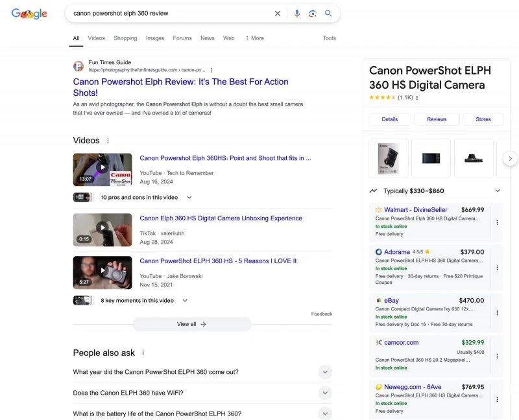Open the eBay store listing
Image resolution: width=519 pixels, height=420 pixels.
[391, 300]
